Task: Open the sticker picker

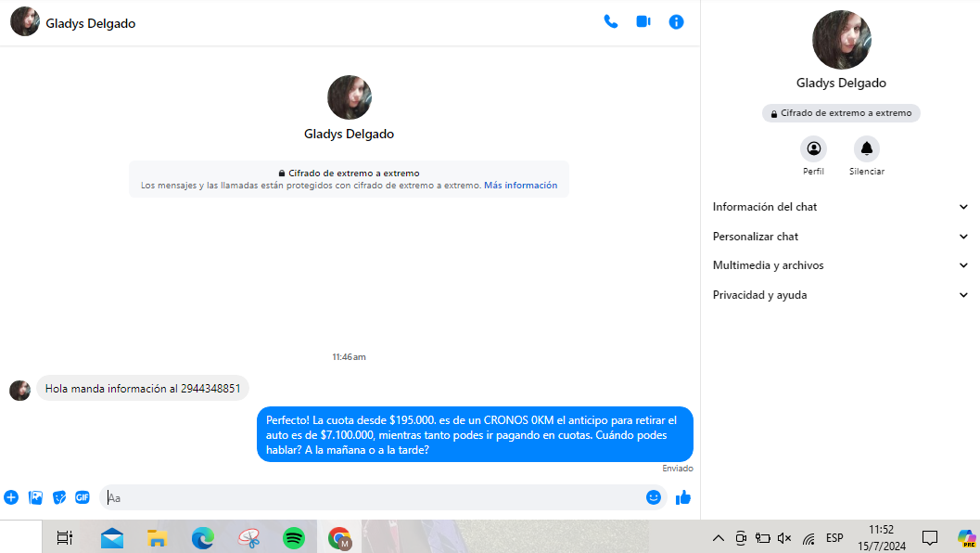Action: click(x=59, y=497)
